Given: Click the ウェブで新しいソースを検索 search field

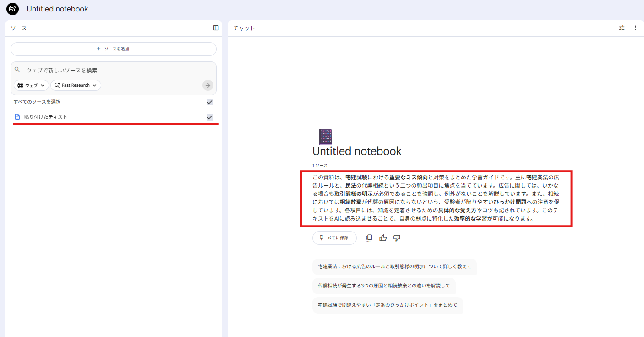Looking at the screenshot, I should [x=110, y=70].
